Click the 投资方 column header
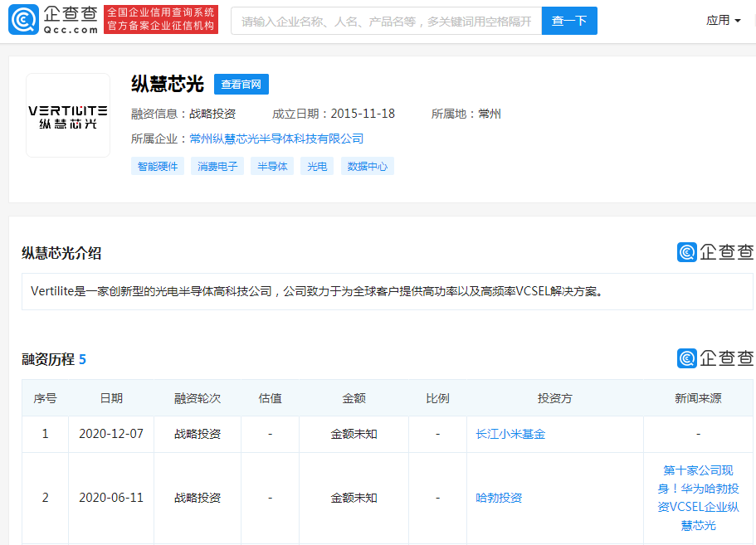The height and width of the screenshot is (545, 756). (554, 398)
